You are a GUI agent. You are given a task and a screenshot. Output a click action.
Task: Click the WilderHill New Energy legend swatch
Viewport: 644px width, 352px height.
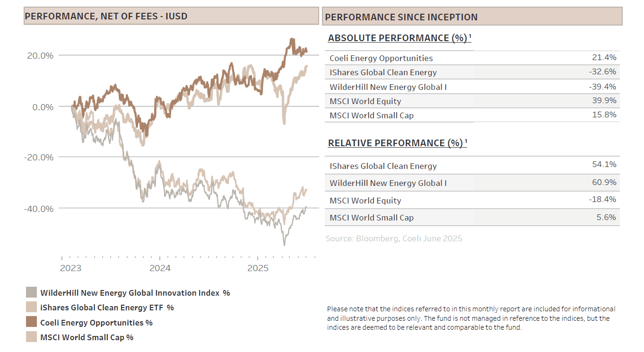(x=31, y=292)
